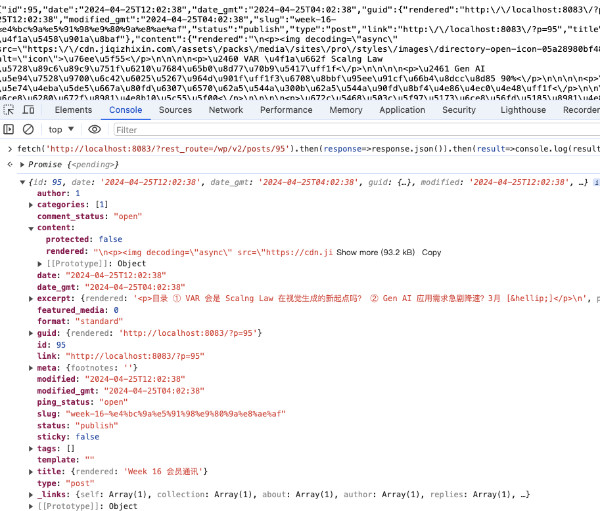
Task: Expand the title property
Action: point(31,472)
